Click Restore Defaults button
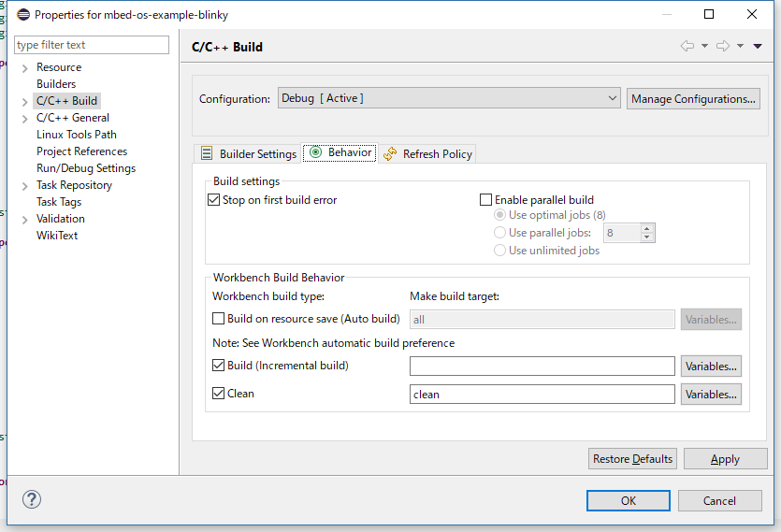This screenshot has height=532, width=781. click(632, 459)
